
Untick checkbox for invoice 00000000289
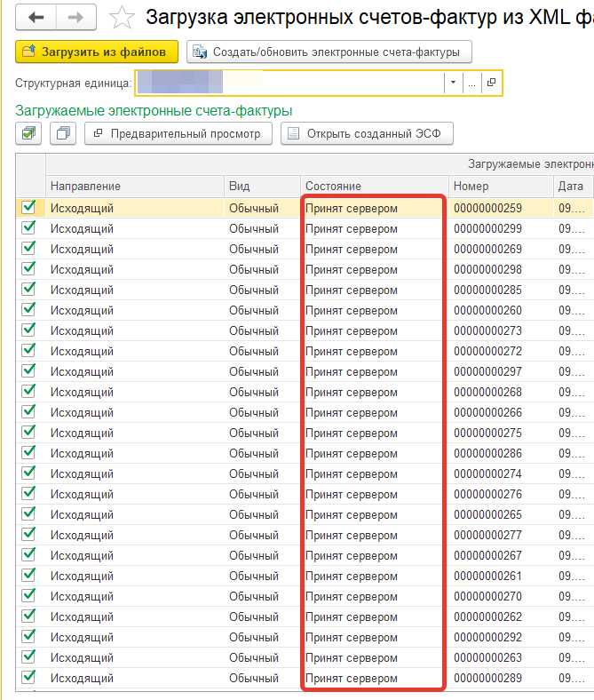(x=29, y=678)
